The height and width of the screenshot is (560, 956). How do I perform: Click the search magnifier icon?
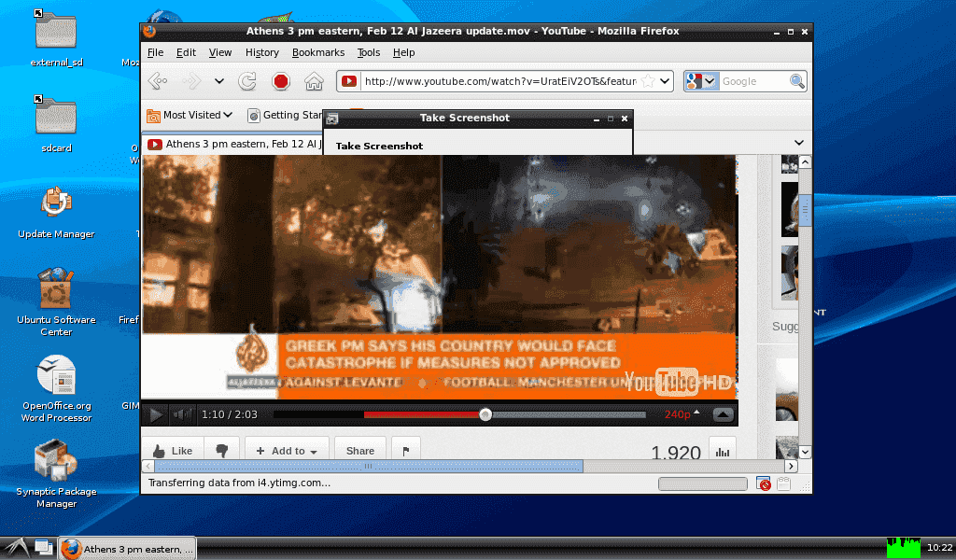point(796,81)
